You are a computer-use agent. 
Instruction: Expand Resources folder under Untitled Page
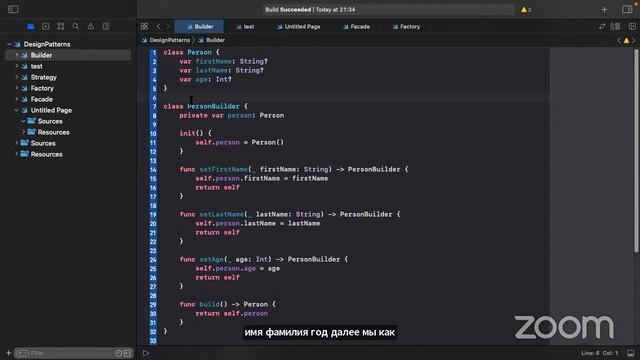[x=23, y=132]
